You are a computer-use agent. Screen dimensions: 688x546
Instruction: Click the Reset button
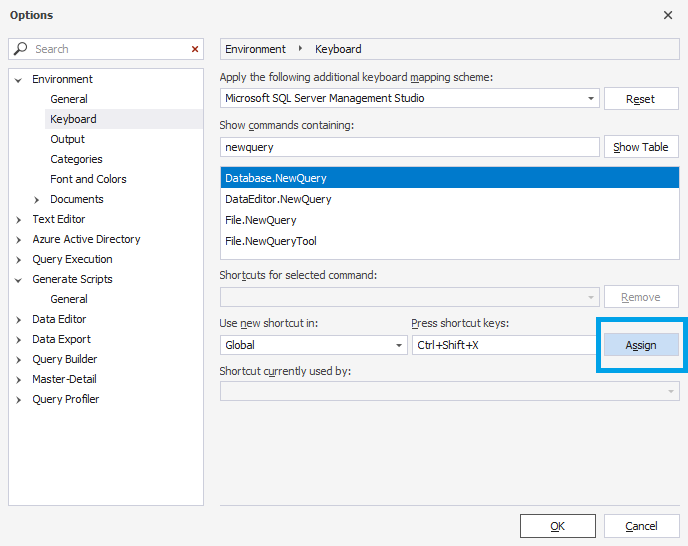(x=641, y=99)
